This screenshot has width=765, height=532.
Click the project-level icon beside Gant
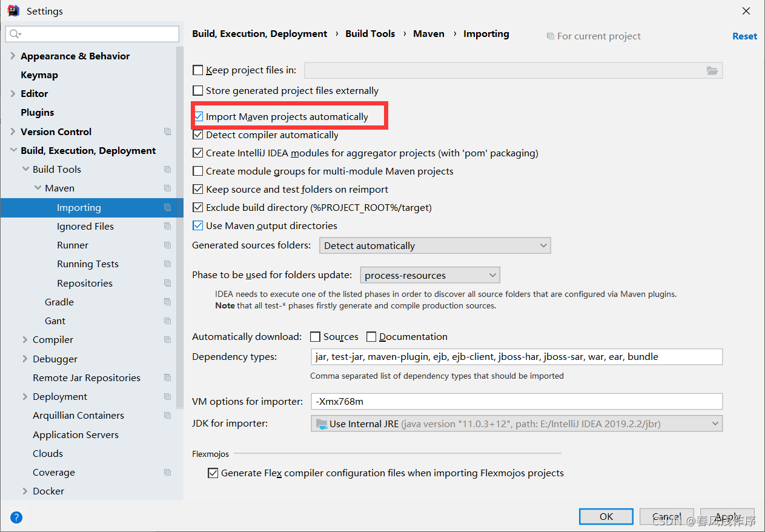(168, 321)
